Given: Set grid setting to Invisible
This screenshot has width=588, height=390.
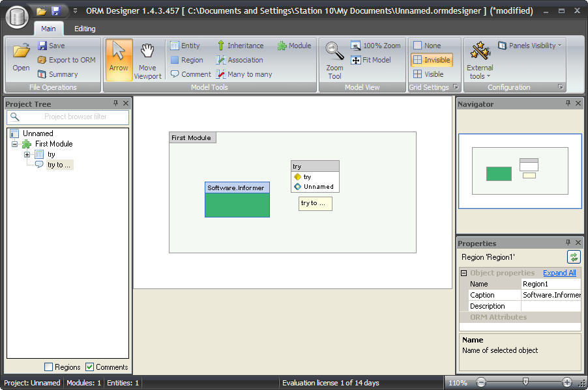Looking at the screenshot, I should click(432, 60).
